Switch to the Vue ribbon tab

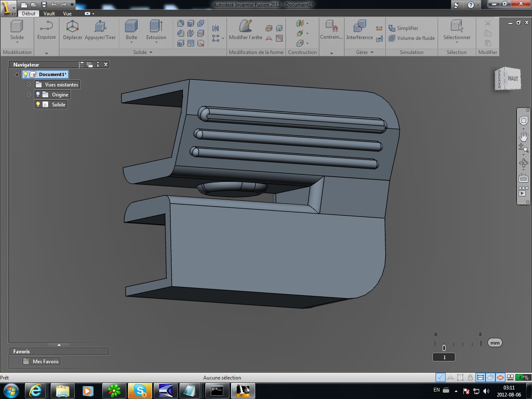[67, 14]
